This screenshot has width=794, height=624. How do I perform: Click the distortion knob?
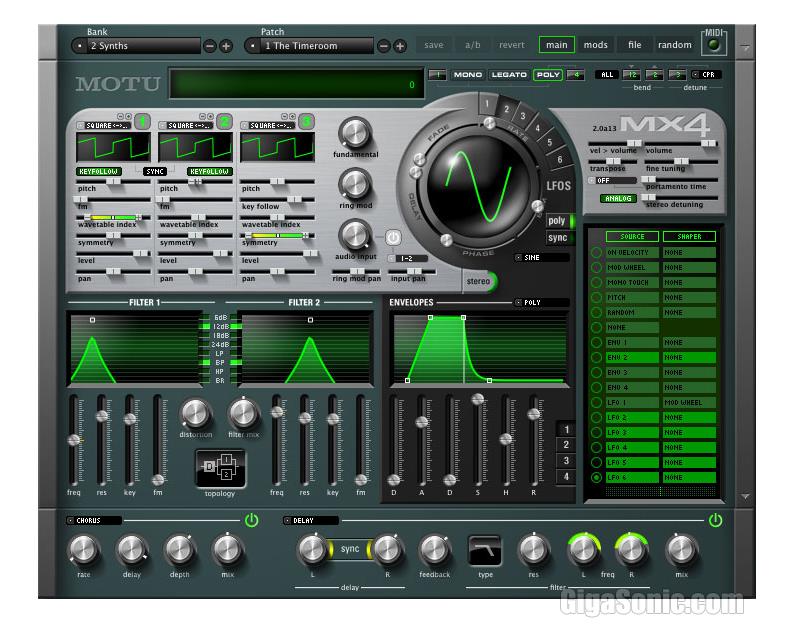[x=195, y=413]
